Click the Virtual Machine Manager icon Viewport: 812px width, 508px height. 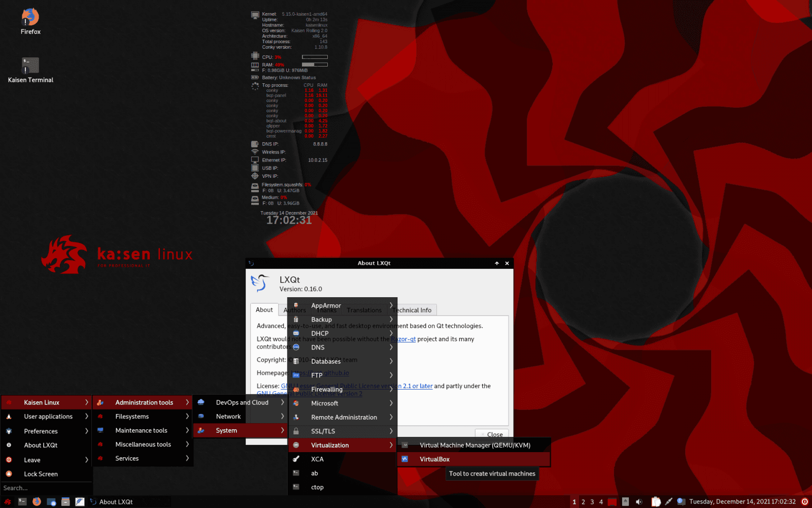[x=405, y=445]
